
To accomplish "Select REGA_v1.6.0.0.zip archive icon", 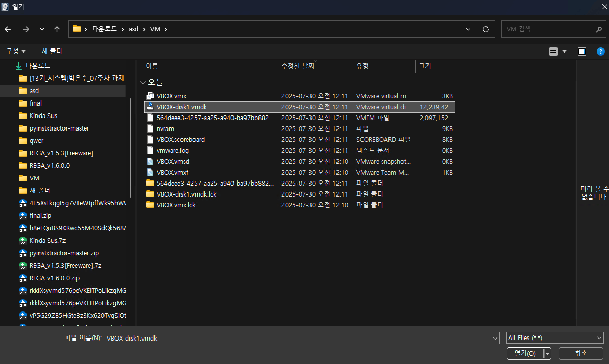I will tap(23, 278).
